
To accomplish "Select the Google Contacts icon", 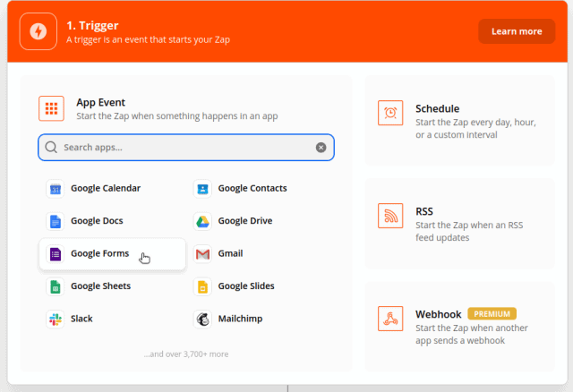I will tap(202, 189).
